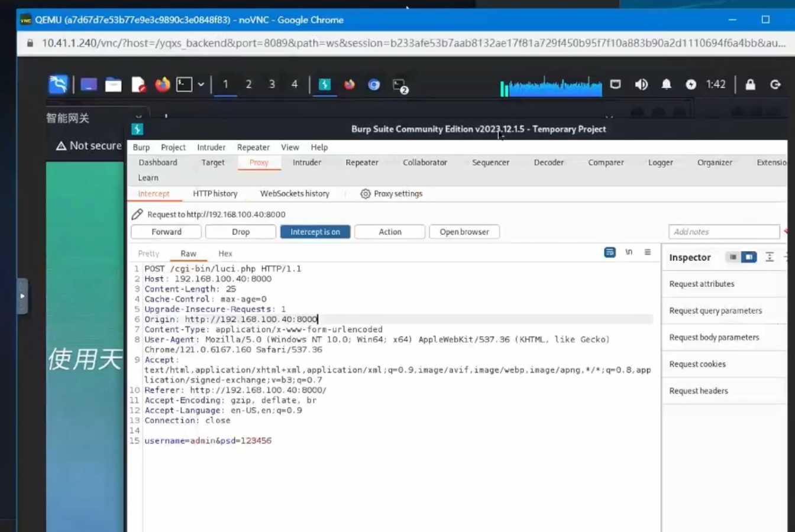Expand the terminal launcher dropdown arrow

(x=201, y=85)
